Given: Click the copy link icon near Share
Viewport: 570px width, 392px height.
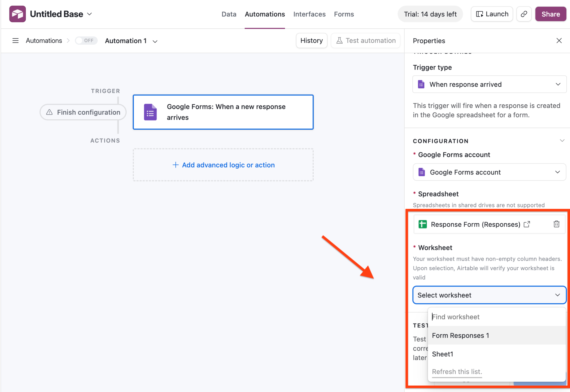Looking at the screenshot, I should click(x=524, y=14).
